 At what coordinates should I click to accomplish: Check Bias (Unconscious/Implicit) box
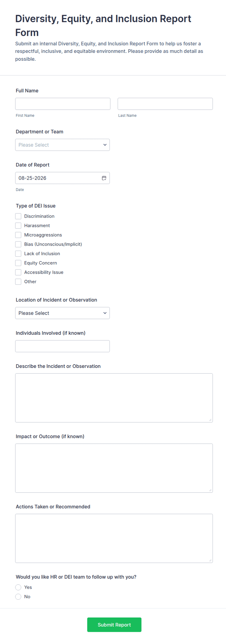18,244
